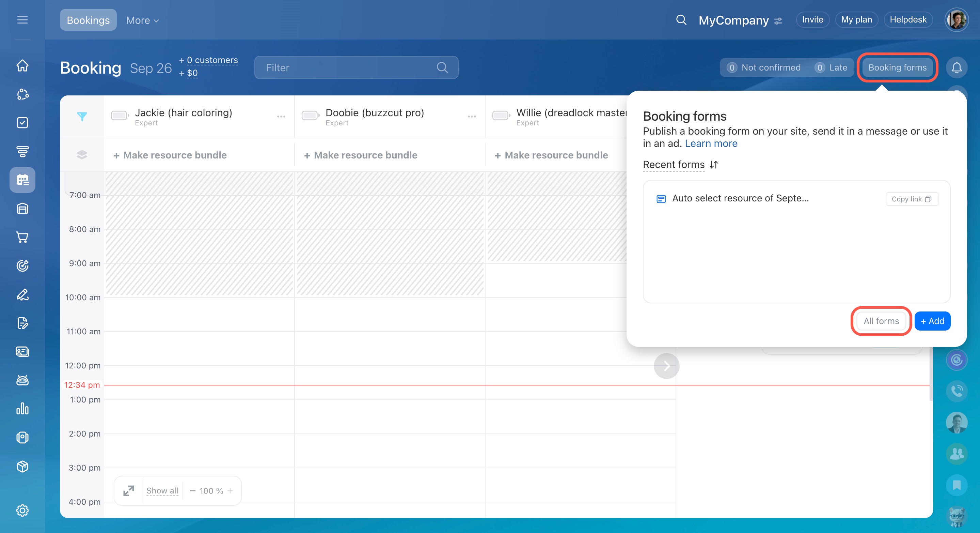The height and width of the screenshot is (533, 980).
Task: Toggle Doobie (buzzcut pro) resource switch
Action: pyautogui.click(x=310, y=115)
